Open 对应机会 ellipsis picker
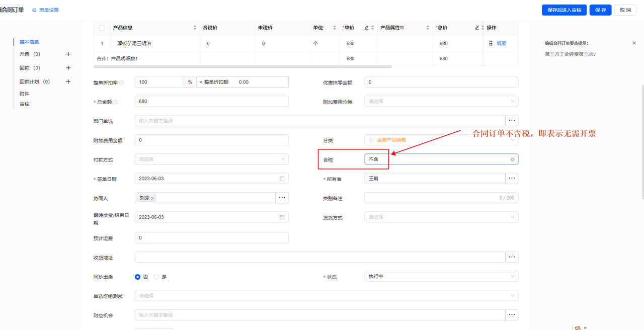The width and height of the screenshot is (644, 330). [512, 314]
